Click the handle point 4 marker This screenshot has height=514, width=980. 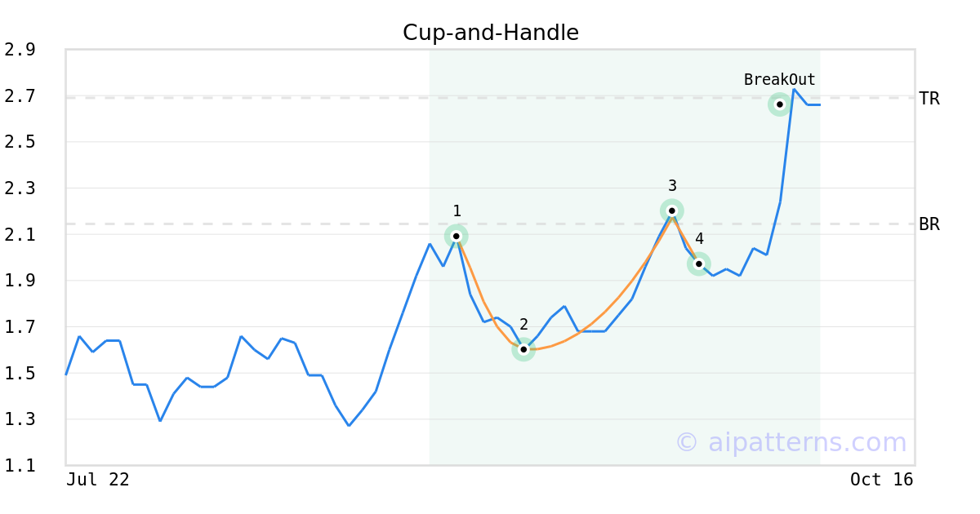coord(698,264)
